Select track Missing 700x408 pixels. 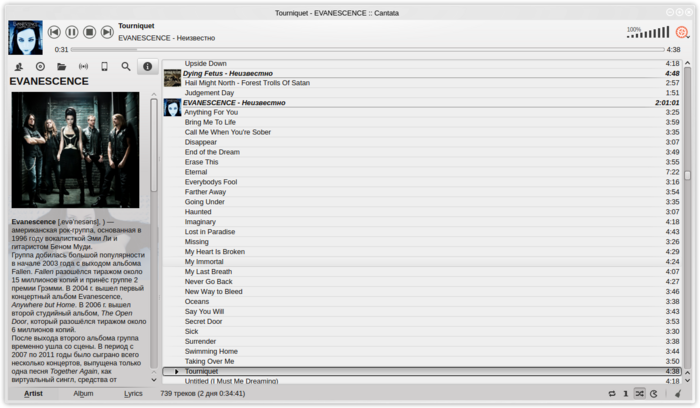422,241
